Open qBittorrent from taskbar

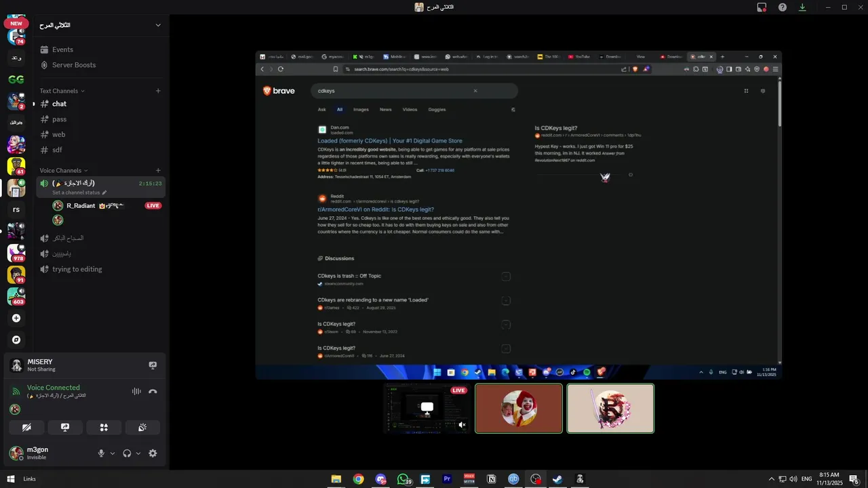coord(513,479)
